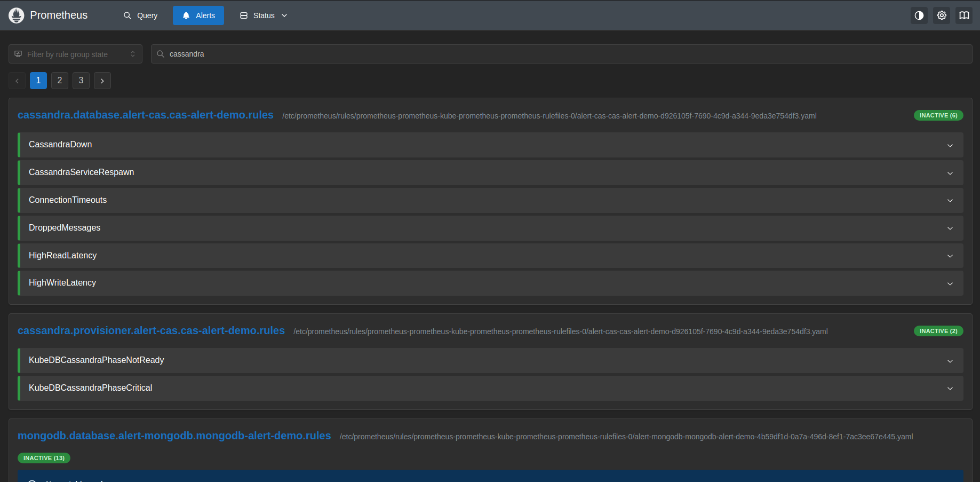This screenshot has width=980, height=482.
Task: Click the HighReadLatency alert name
Action: pos(62,256)
